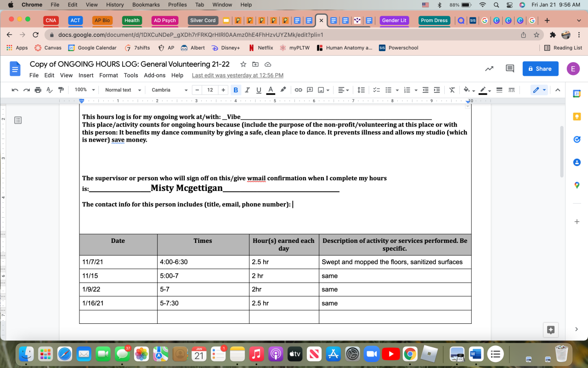Screen dimensions: 588x368
Task: Increase the font size
Action: [223, 90]
